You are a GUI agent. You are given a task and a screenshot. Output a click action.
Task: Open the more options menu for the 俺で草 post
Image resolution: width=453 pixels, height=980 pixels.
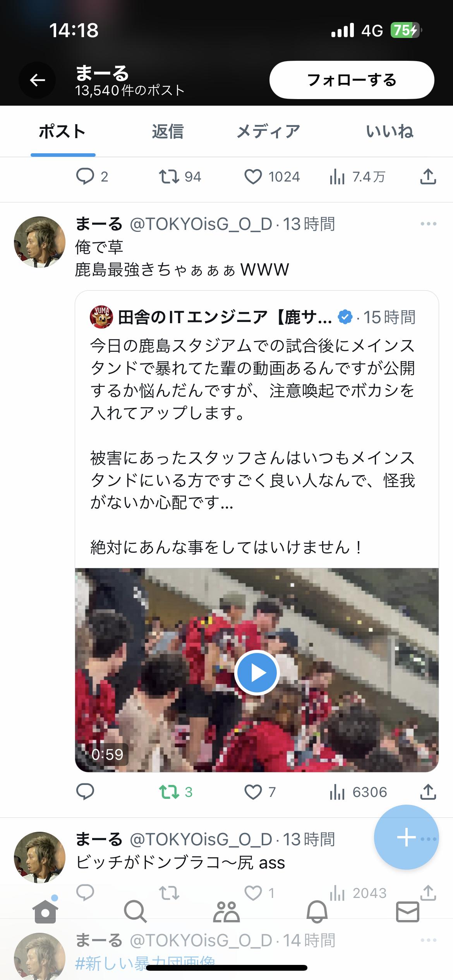(x=428, y=224)
